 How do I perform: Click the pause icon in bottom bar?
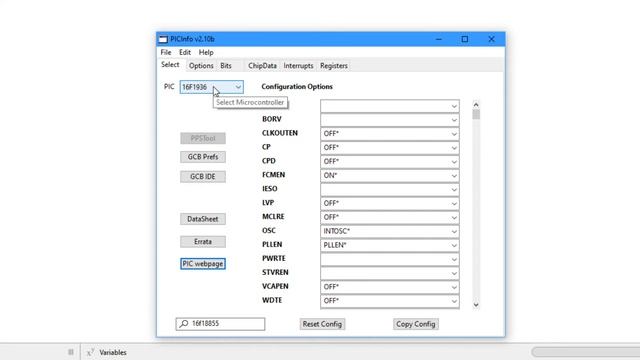[x=71, y=352]
